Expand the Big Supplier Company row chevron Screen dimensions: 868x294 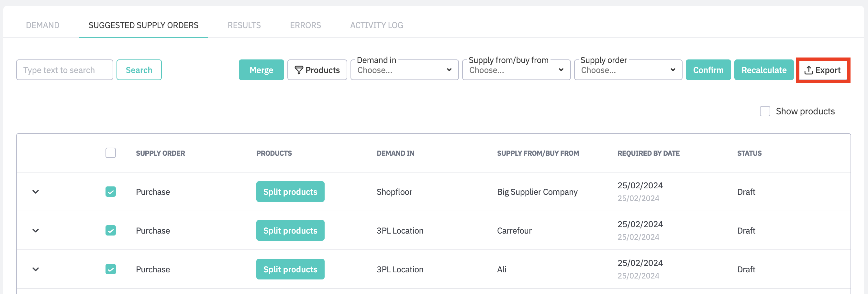coord(36,192)
